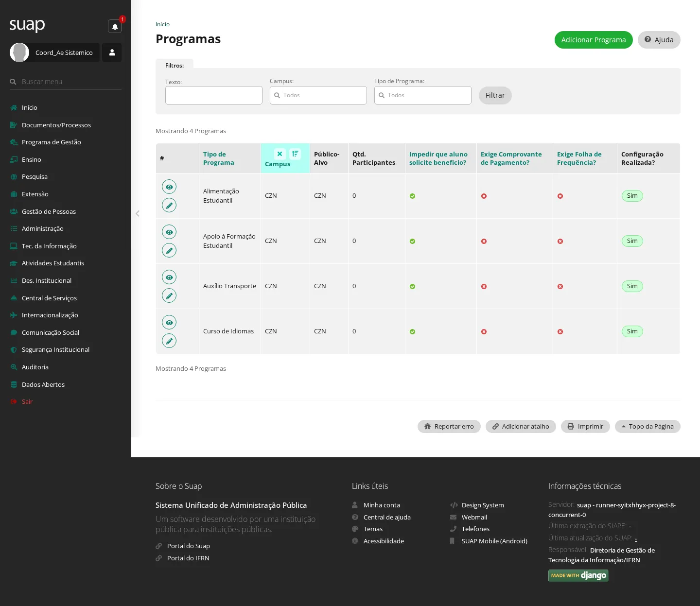Image resolution: width=700 pixels, height=606 pixels.
Task: View the Curso de Idiomas program details
Action: coord(169,323)
